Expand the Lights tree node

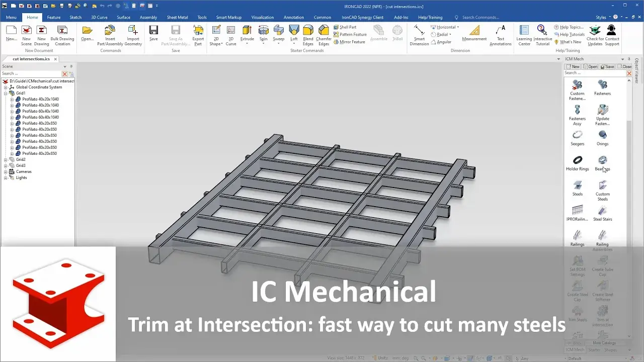[6, 178]
